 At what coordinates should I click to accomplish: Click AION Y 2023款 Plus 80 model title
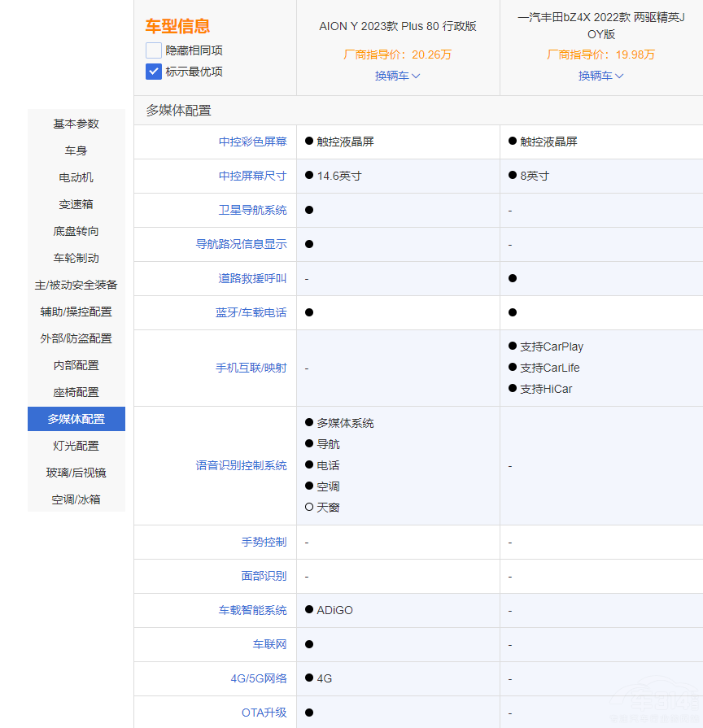point(397,26)
